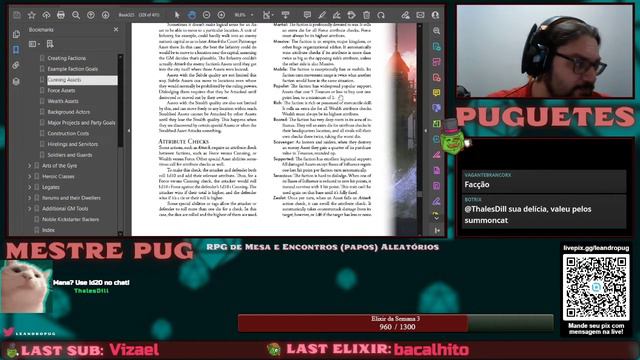Open Major Projects and Party Goals bookmark
This screenshot has height=360, width=640.
click(x=81, y=122)
